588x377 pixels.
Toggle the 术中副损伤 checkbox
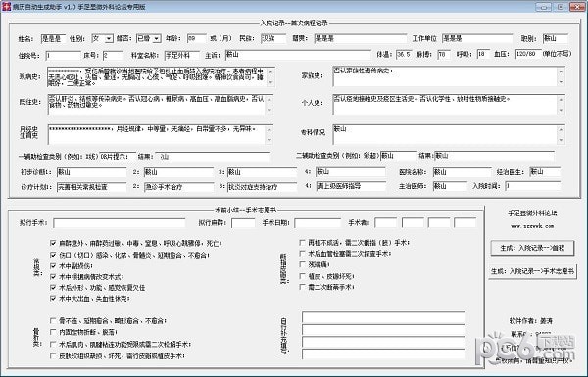tap(53, 265)
